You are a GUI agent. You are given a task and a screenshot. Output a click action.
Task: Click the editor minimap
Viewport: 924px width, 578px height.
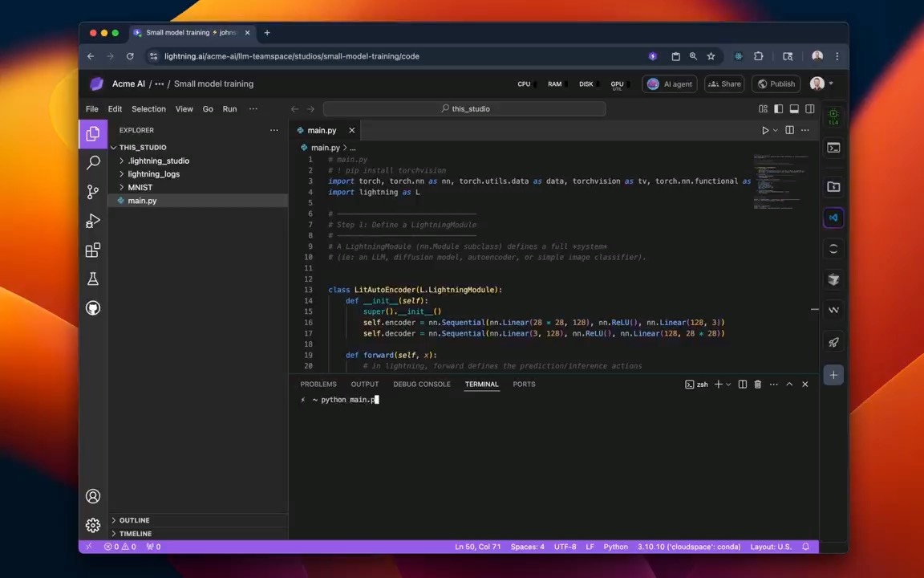coord(781,181)
